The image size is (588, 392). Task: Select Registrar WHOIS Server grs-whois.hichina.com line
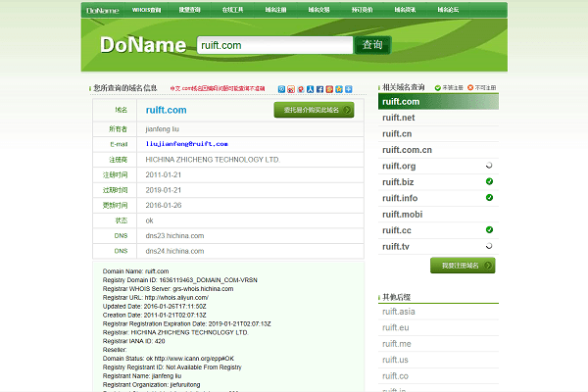168,289
